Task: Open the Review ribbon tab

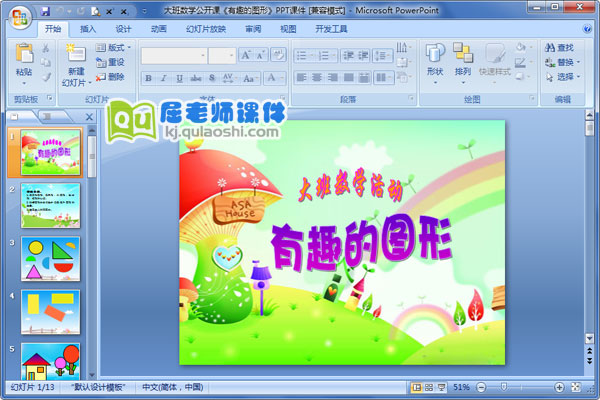Action: [x=253, y=29]
